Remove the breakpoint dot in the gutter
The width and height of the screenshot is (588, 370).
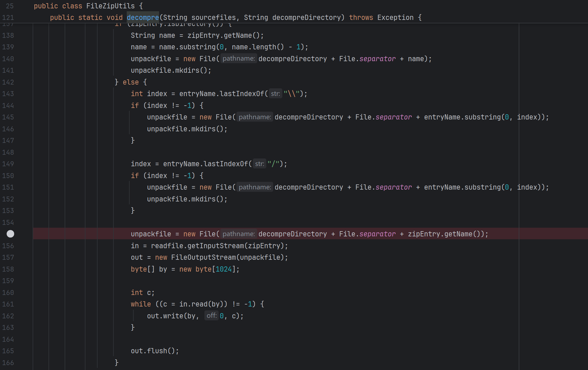10,234
